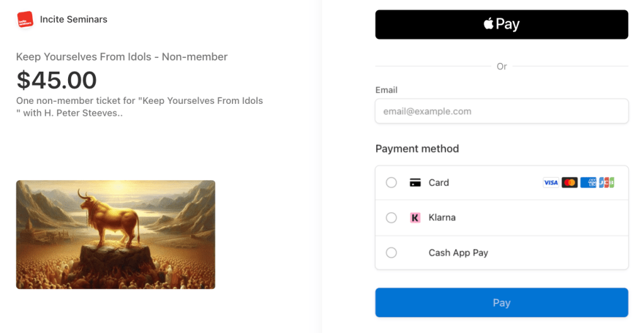Click the pink Klarna K icon
The width and height of the screenshot is (644, 333).
(x=415, y=218)
